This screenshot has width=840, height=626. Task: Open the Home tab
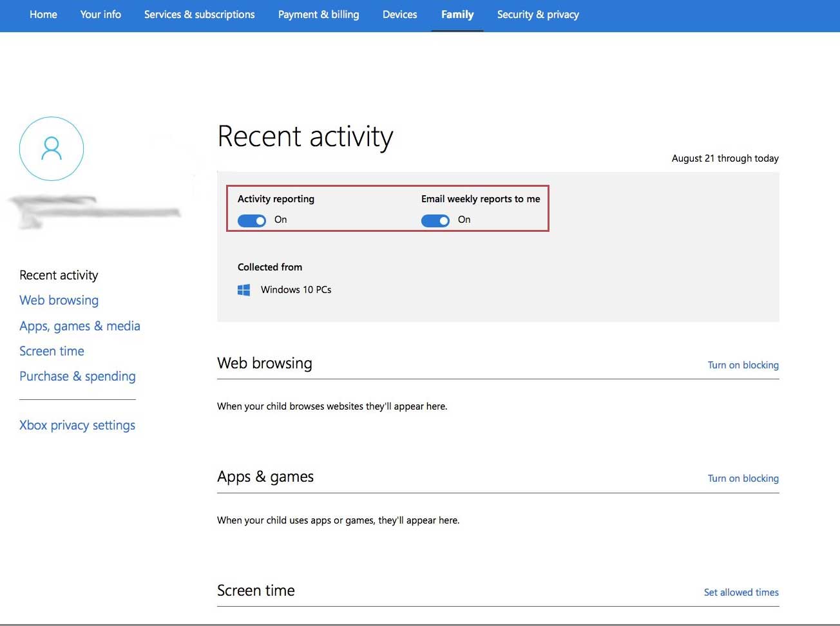pyautogui.click(x=43, y=14)
